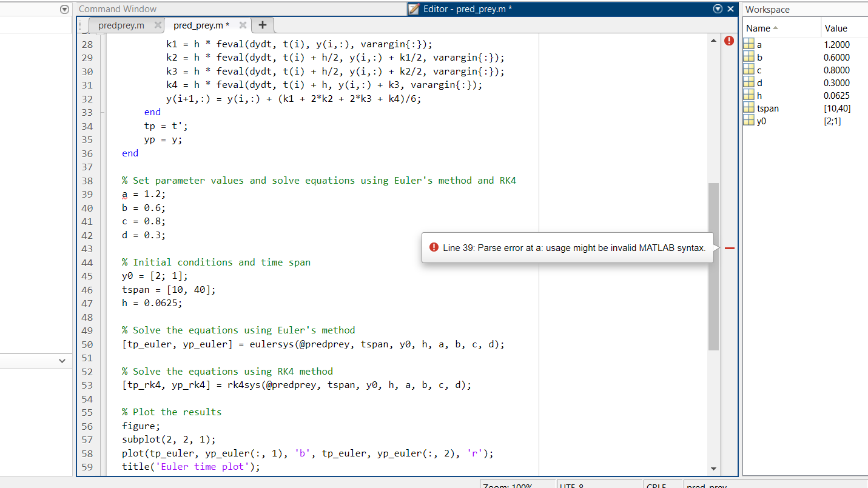
Task: Click the value [2;1] in Workspace
Action: [x=832, y=121]
